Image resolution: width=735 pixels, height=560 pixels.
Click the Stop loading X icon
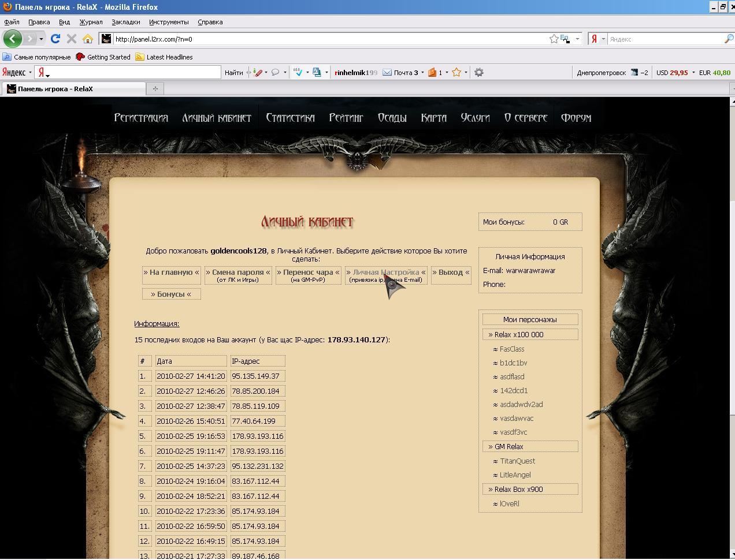click(x=72, y=39)
